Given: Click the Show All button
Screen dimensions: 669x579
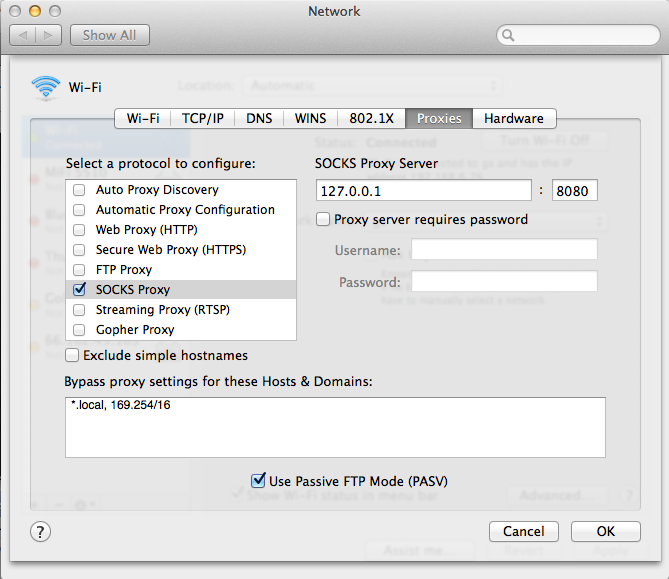Looking at the screenshot, I should (110, 35).
